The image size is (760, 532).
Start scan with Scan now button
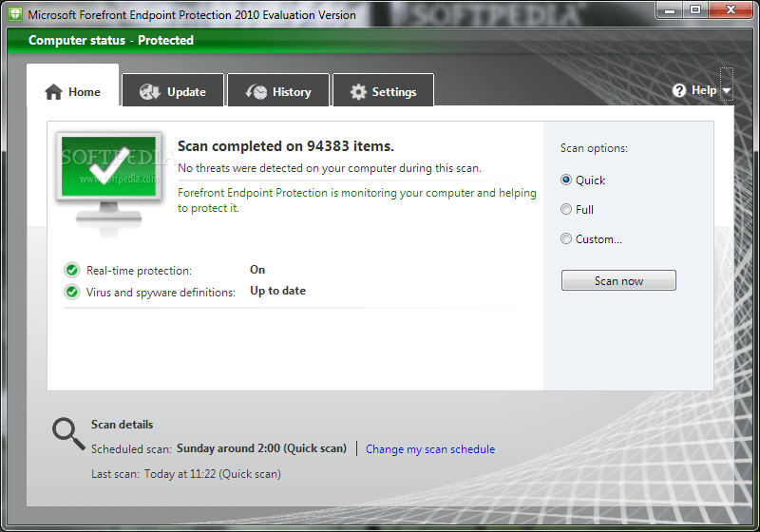618,280
